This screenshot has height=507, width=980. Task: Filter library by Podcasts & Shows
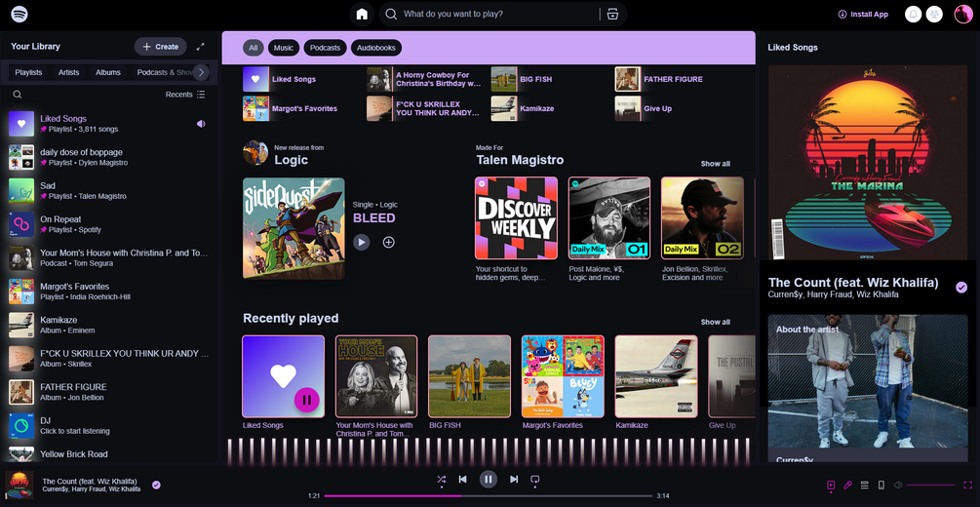165,72
